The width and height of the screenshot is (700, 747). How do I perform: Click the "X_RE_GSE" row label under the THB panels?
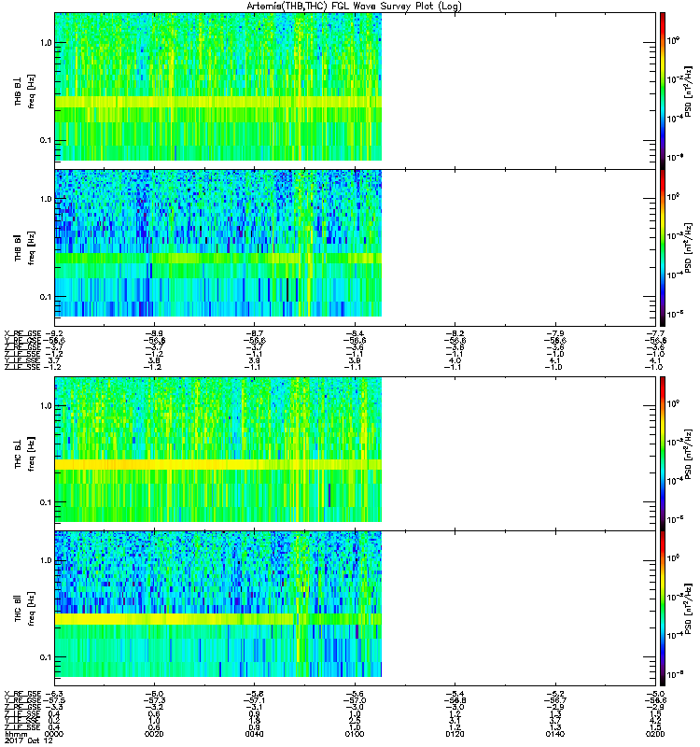pos(22,334)
